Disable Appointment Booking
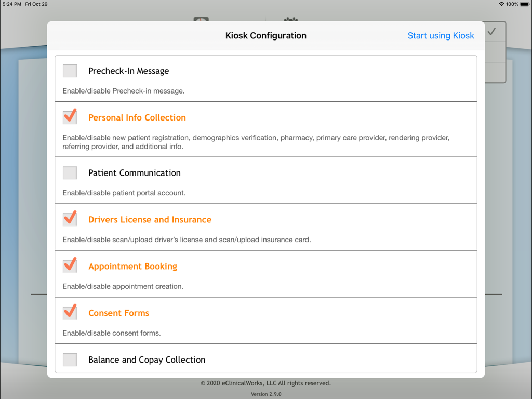532x399 pixels. coord(70,265)
